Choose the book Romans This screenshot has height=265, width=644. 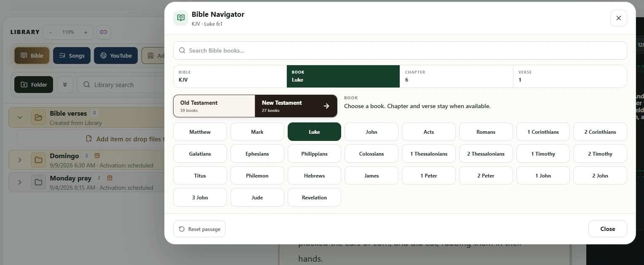coord(486,132)
